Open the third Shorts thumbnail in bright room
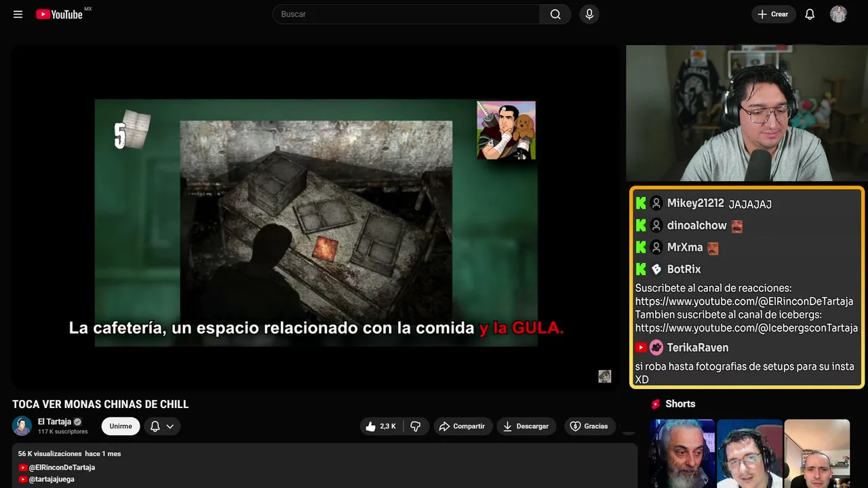This screenshot has width=868, height=488. click(x=816, y=453)
